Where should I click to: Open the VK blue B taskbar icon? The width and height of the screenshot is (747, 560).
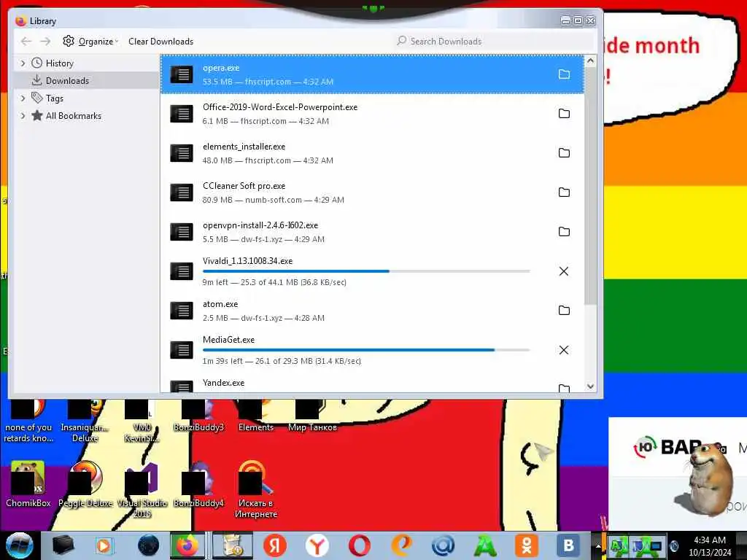568,545
